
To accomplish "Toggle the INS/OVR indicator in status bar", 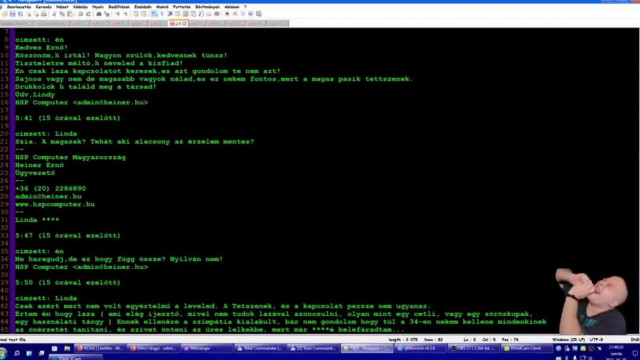I will [x=634, y=340].
